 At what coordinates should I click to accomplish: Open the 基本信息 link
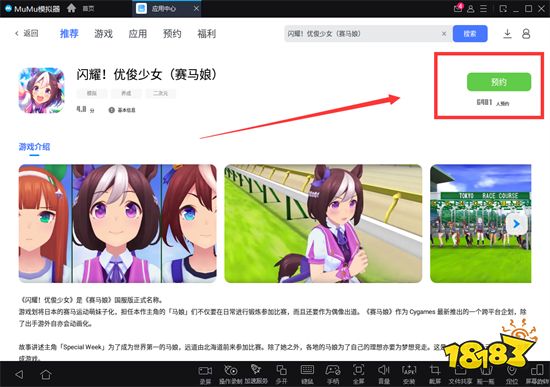coord(122,110)
